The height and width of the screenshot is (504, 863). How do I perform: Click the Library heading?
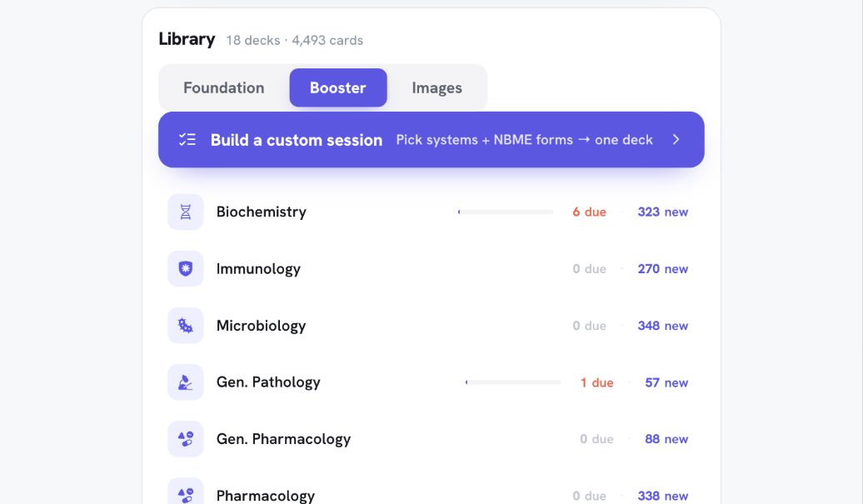[187, 39]
